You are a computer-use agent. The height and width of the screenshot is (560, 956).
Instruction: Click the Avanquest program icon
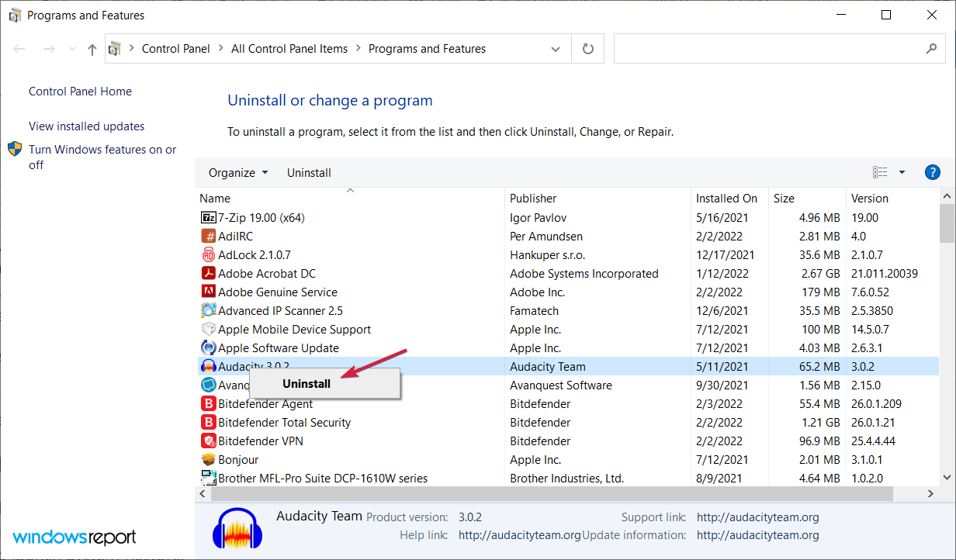(208, 385)
